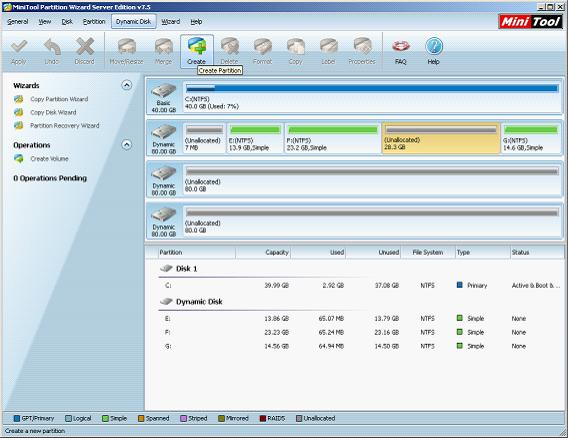This screenshot has height=438, width=568.
Task: Select the Merge toolbar icon
Action: (x=163, y=47)
